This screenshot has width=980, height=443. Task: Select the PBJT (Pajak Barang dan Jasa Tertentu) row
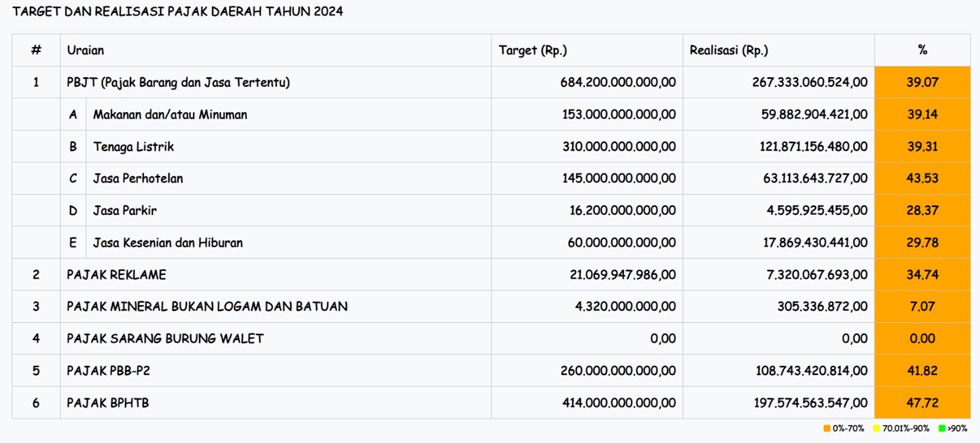[178, 82]
